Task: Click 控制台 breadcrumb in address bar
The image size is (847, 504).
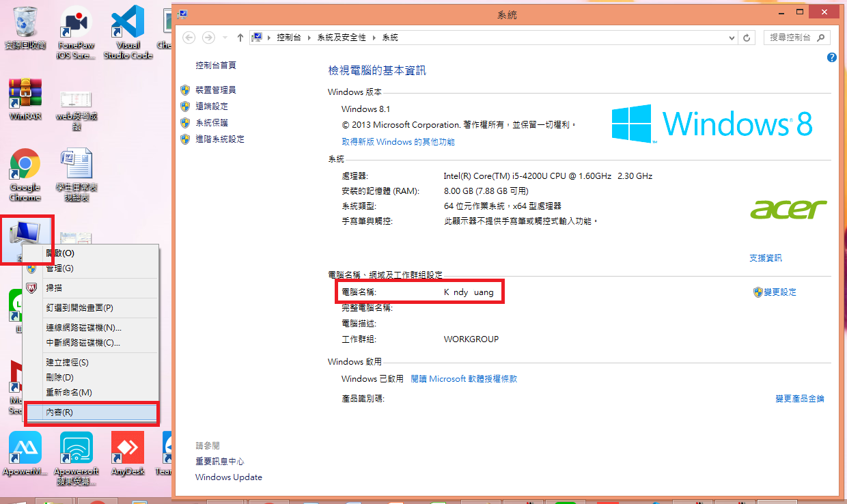Action: [x=289, y=38]
